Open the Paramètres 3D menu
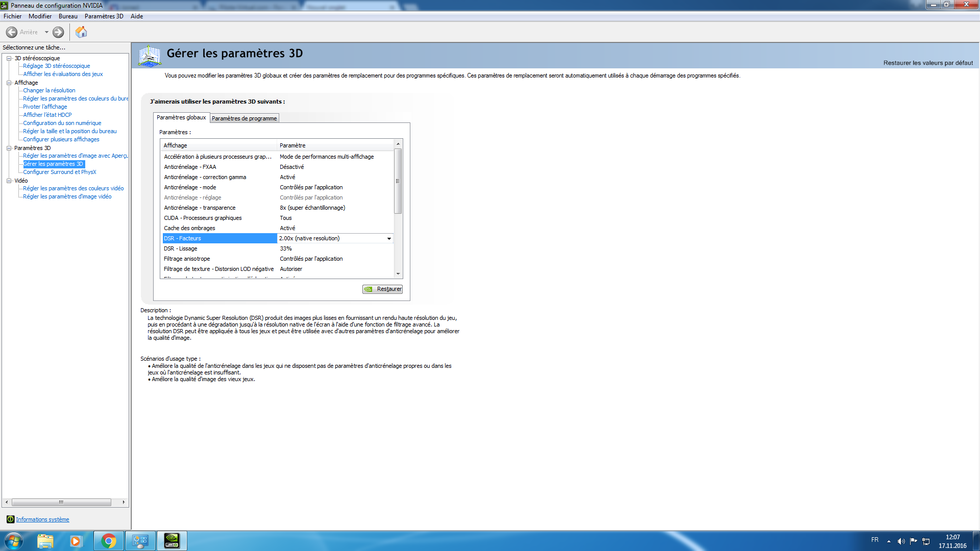This screenshot has height=551, width=980. click(x=104, y=16)
